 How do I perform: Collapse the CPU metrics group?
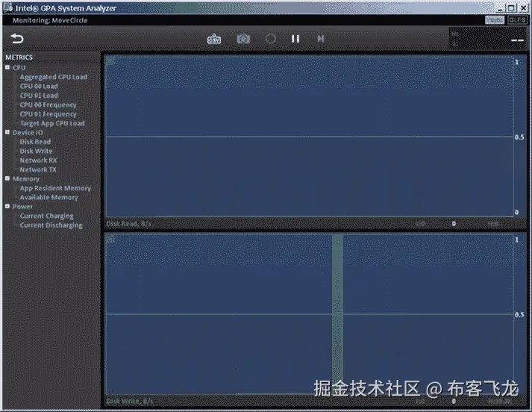pyautogui.click(x=7, y=67)
